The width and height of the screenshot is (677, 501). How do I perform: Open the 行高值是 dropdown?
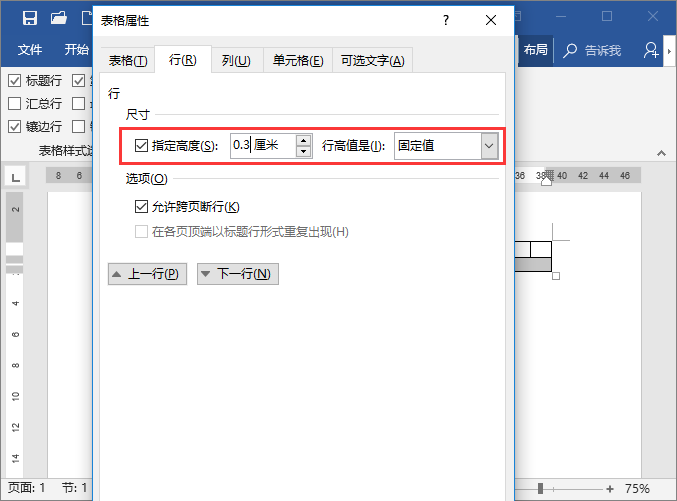click(489, 146)
